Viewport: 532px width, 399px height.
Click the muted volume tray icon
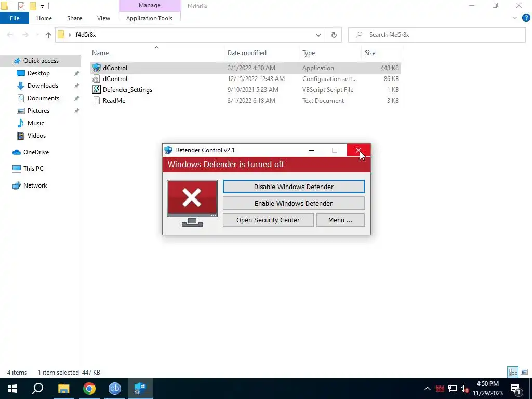[x=464, y=389]
